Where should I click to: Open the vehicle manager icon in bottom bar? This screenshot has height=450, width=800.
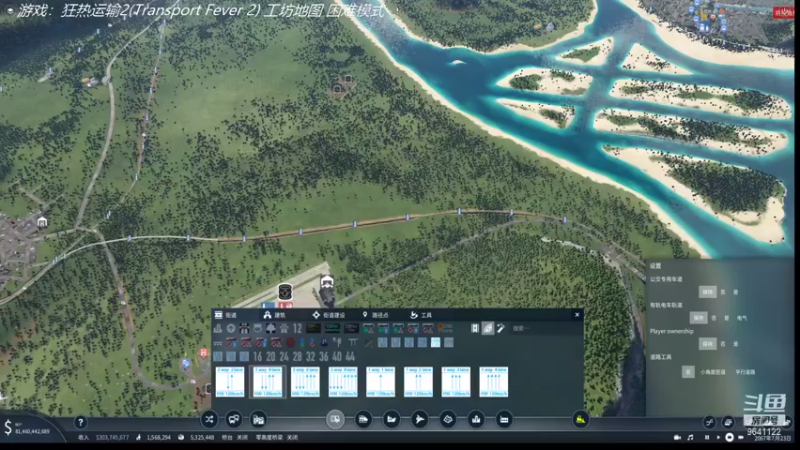pyautogui.click(x=234, y=419)
